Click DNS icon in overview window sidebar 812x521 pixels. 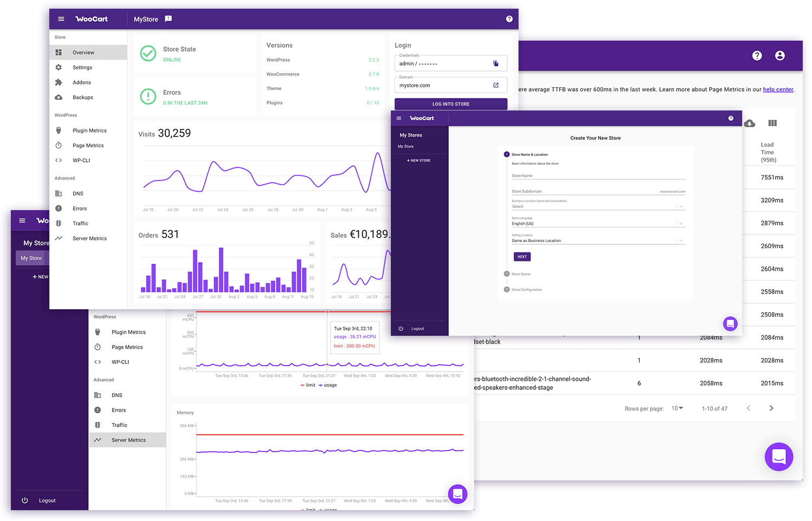58,193
